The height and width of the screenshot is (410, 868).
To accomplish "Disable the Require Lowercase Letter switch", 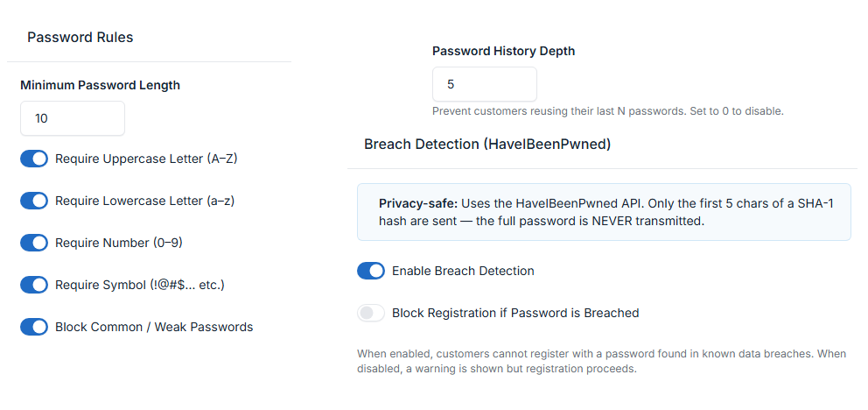I will [34, 201].
